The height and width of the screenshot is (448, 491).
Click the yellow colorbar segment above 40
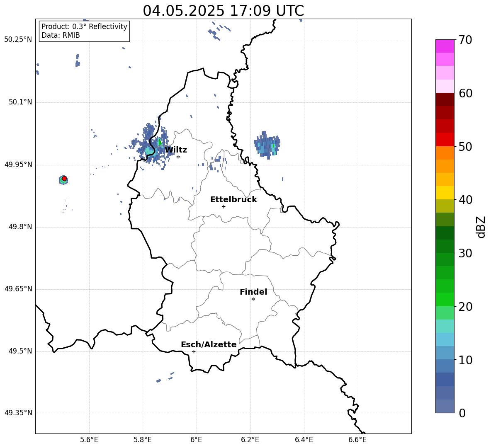[x=445, y=193]
